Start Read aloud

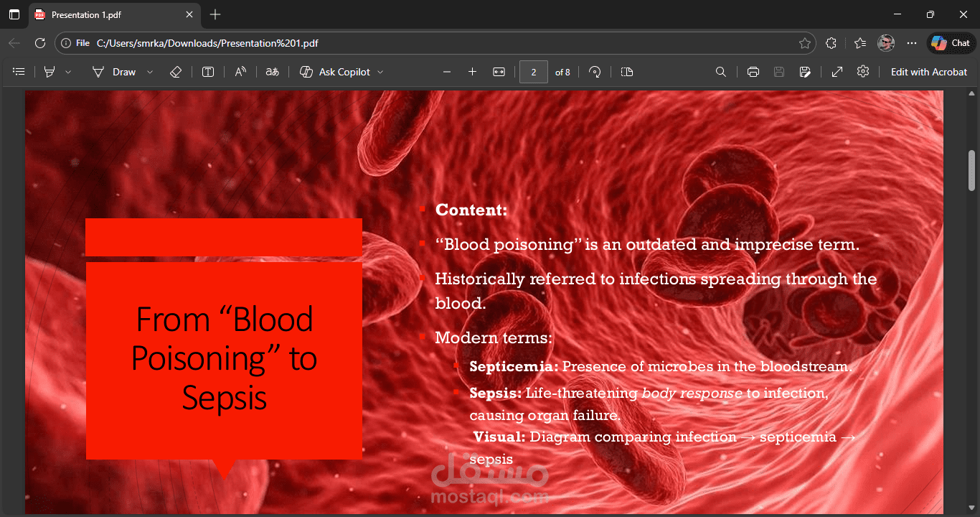240,72
